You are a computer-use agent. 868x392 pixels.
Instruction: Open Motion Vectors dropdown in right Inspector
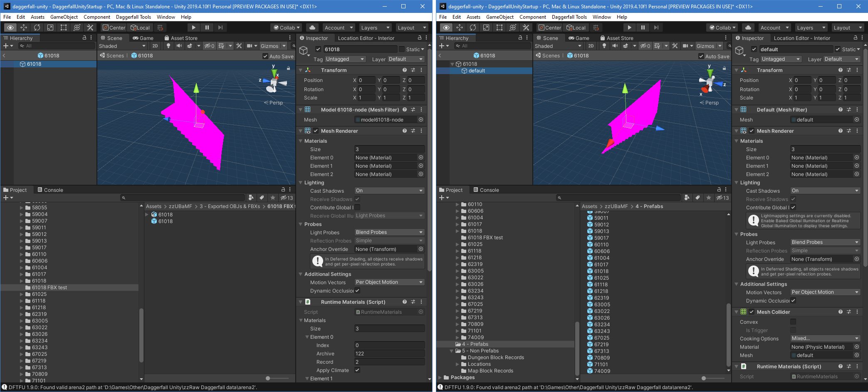pos(825,292)
